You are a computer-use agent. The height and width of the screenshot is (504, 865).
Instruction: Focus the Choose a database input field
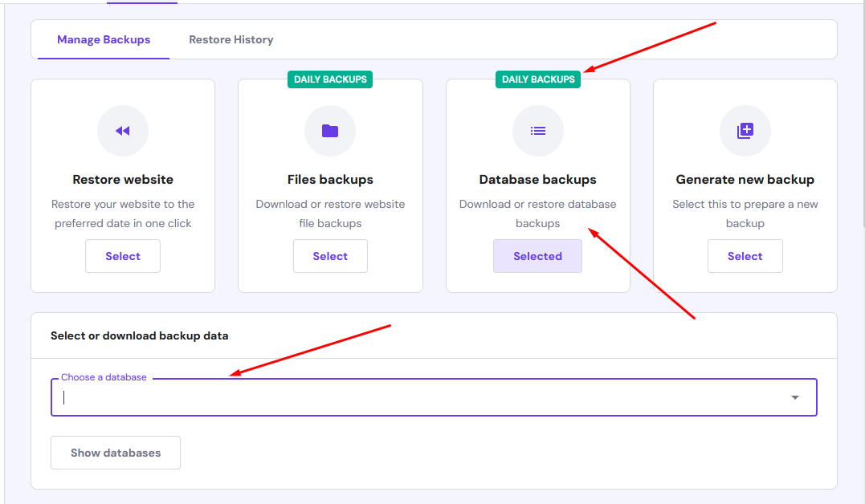(434, 397)
